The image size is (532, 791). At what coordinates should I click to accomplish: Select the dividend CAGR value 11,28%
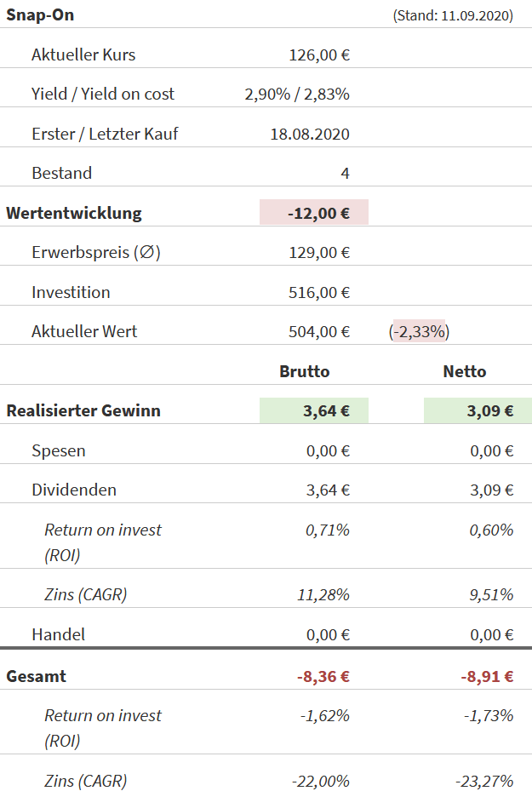[323, 594]
